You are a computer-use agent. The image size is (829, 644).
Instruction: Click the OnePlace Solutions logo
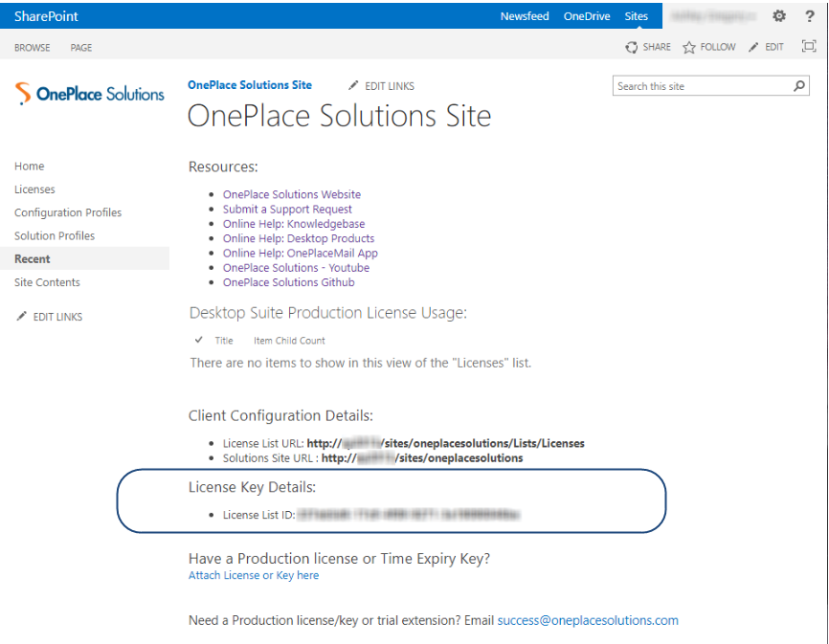(x=90, y=94)
